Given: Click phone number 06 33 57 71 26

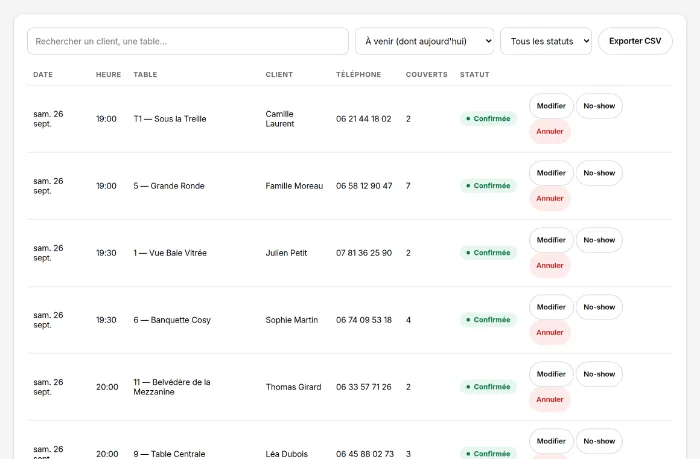Looking at the screenshot, I should click(x=363, y=387).
